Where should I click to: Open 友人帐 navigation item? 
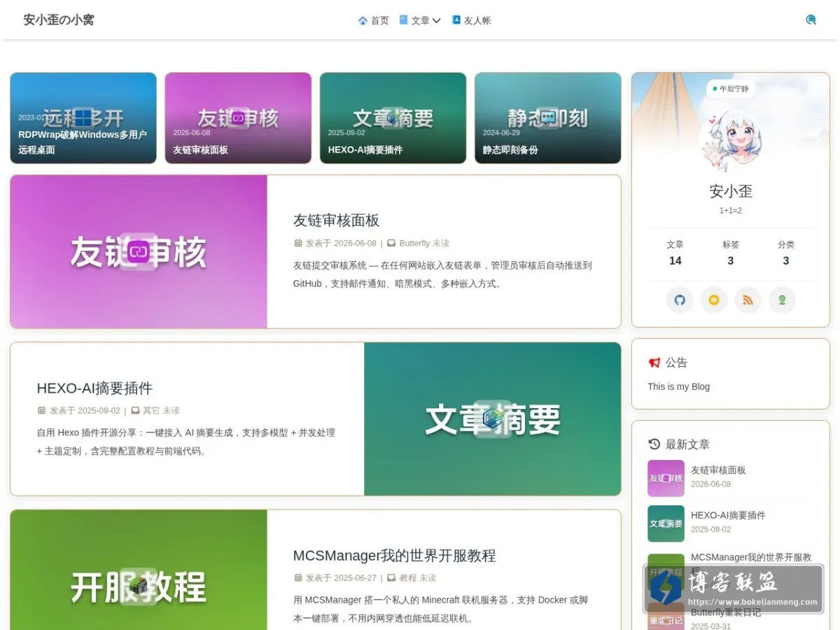click(471, 20)
